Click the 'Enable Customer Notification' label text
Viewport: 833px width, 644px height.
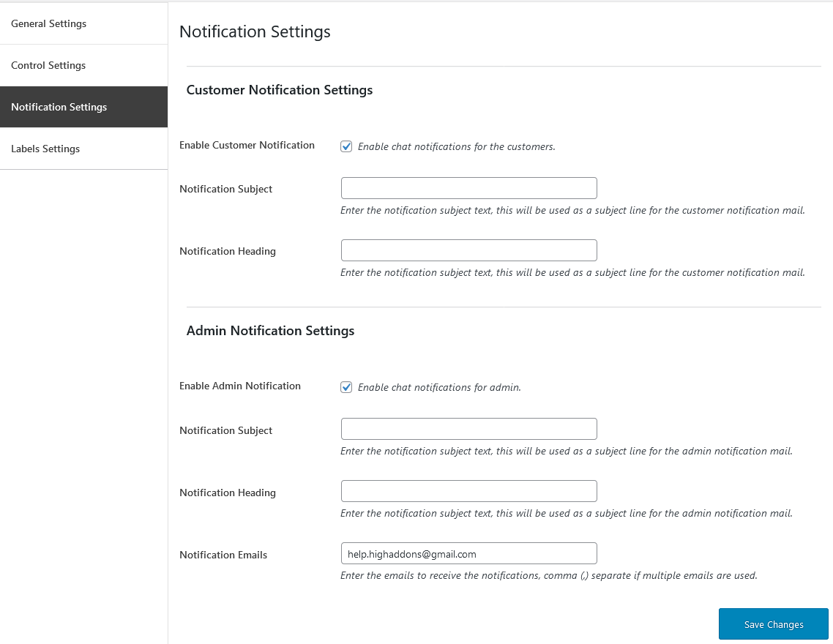[x=247, y=145]
